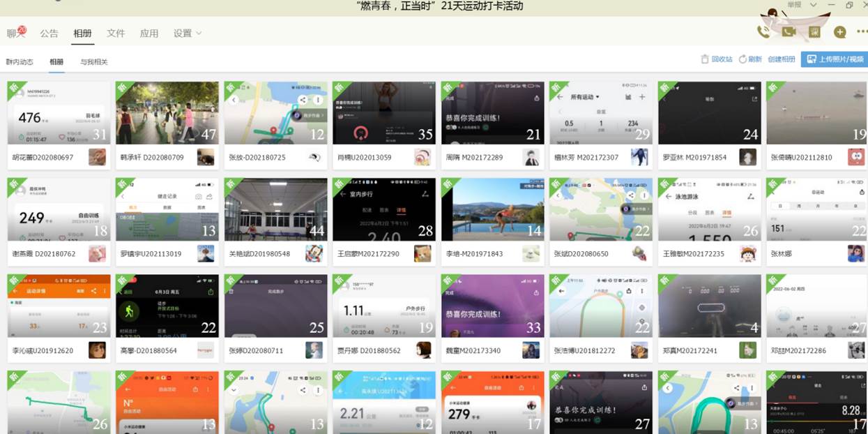Go to the 文件 tab
The height and width of the screenshot is (434, 868).
click(x=116, y=33)
